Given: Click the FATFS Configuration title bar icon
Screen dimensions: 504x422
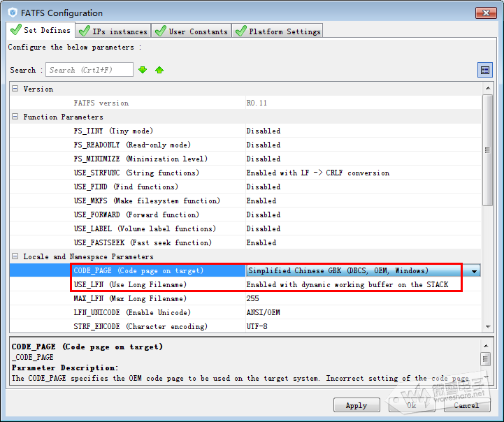Looking at the screenshot, I should [x=12, y=13].
